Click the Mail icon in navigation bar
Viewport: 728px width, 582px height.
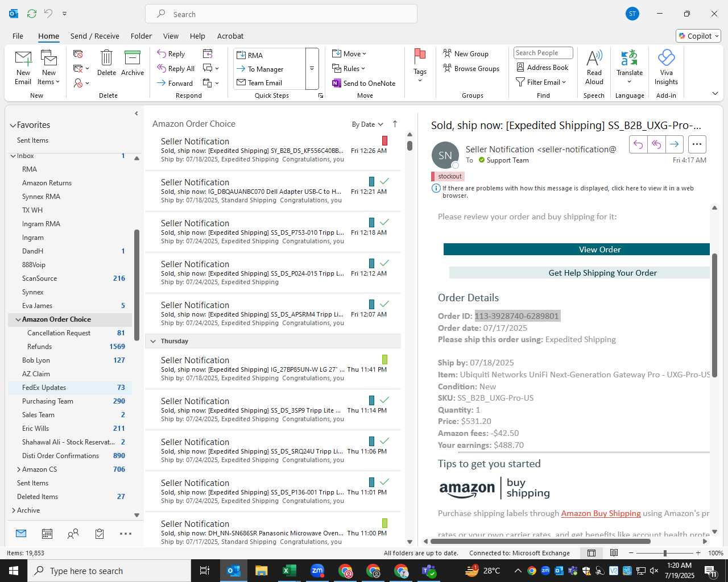point(21,534)
